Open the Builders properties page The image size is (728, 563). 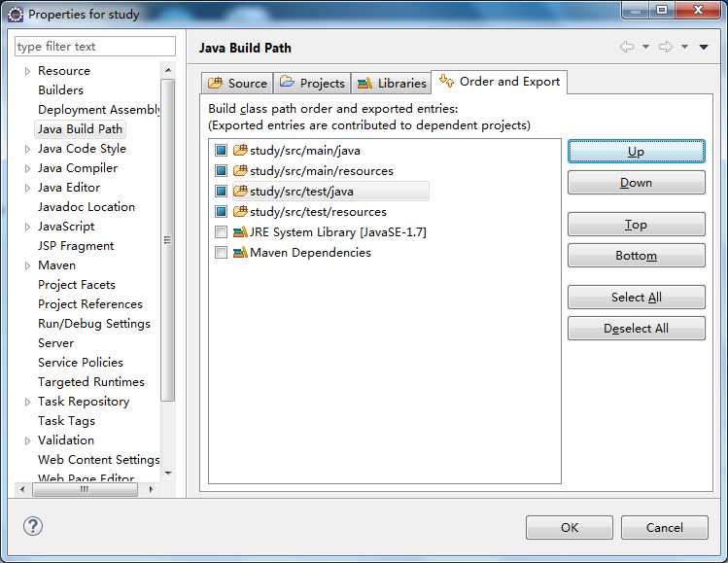point(61,90)
